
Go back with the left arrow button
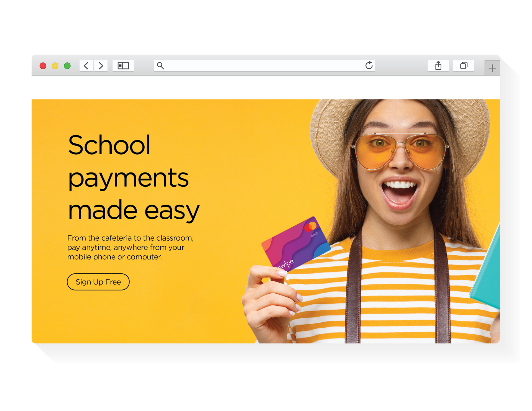(86, 66)
